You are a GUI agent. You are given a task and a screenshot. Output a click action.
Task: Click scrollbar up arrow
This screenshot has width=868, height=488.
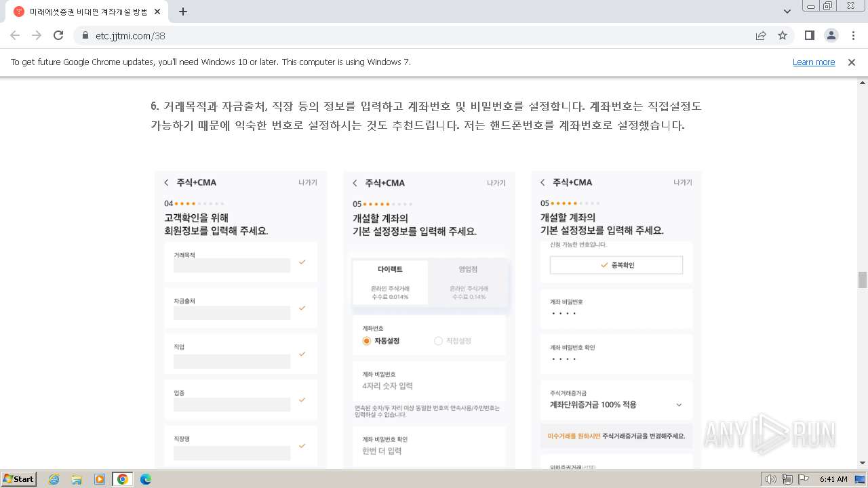tap(862, 82)
